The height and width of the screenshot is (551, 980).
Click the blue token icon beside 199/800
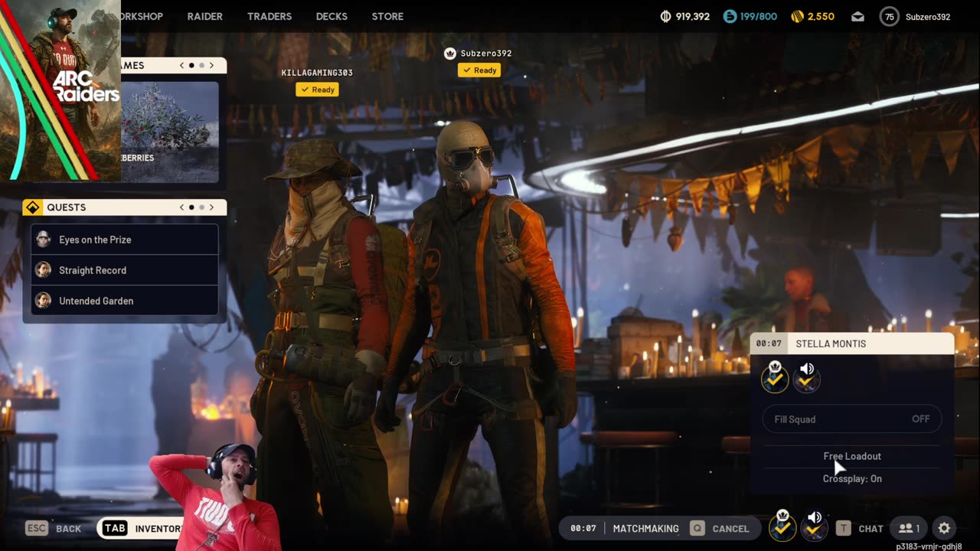coord(730,16)
